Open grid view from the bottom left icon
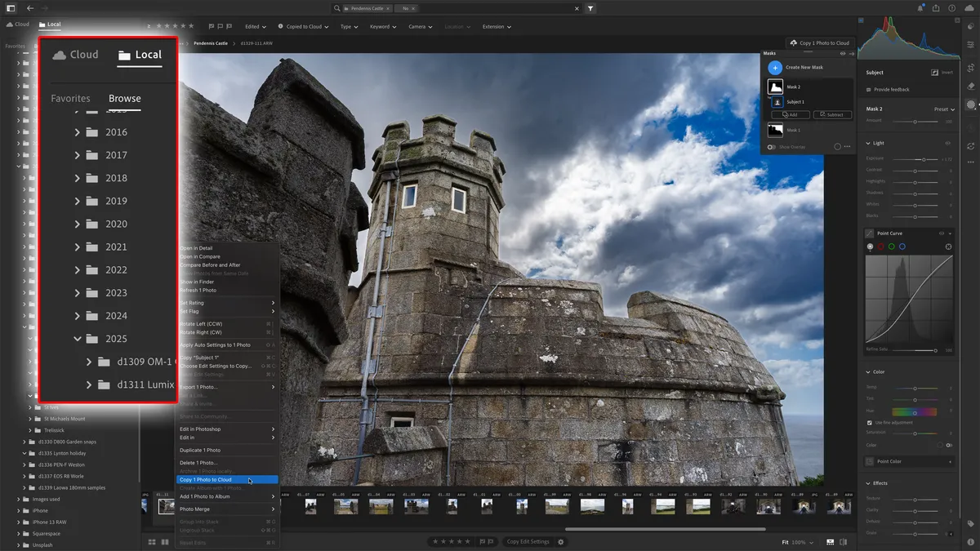The image size is (980, 551). (152, 541)
